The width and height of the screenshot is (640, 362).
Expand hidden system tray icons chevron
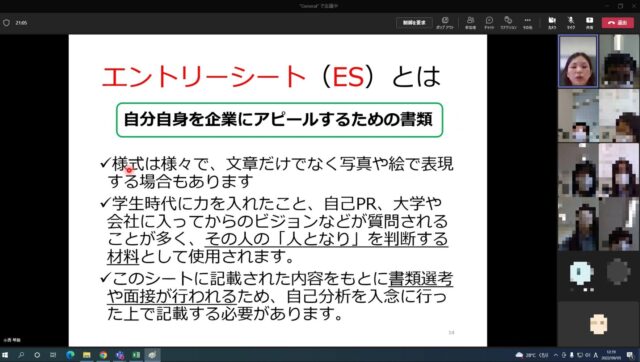555,355
